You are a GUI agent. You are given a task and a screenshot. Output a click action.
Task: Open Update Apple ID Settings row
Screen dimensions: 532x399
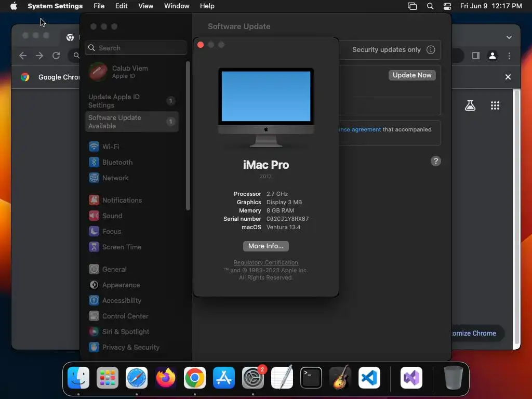pos(131,101)
